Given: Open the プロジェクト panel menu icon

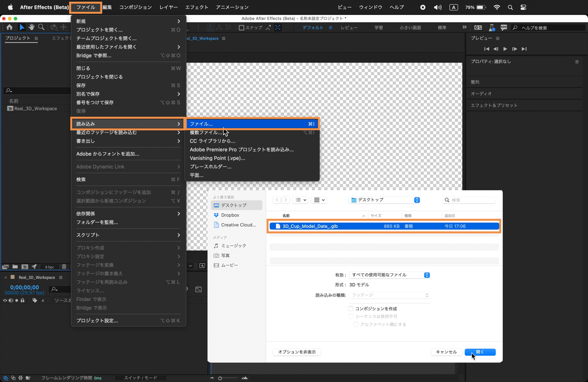Looking at the screenshot, I should pyautogui.click(x=36, y=38).
